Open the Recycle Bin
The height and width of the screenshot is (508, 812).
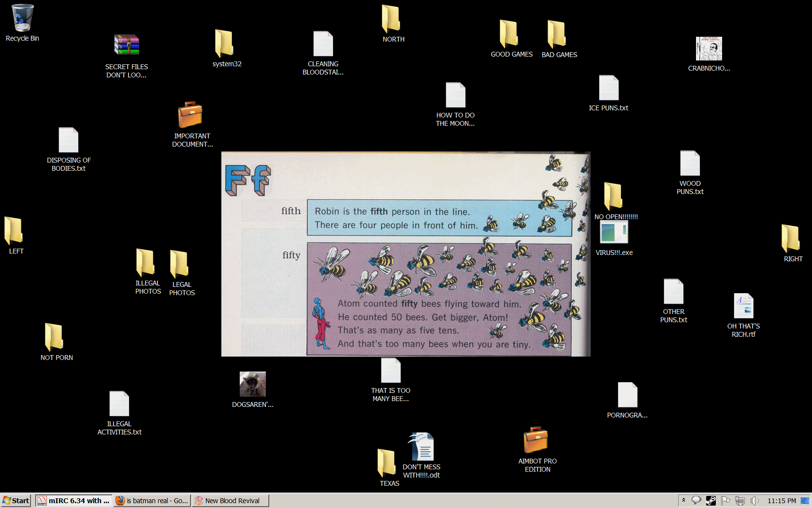(x=22, y=18)
